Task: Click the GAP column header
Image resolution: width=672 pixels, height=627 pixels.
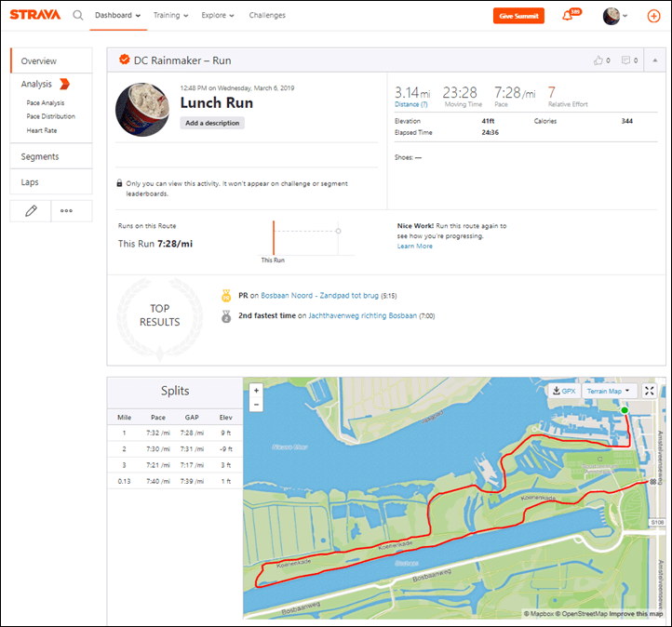Action: click(192, 417)
